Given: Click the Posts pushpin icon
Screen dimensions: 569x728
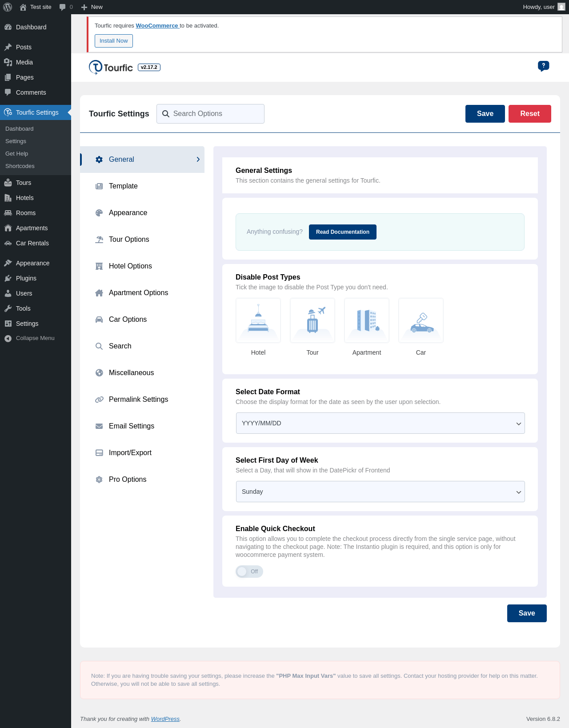Looking at the screenshot, I should coord(8,47).
